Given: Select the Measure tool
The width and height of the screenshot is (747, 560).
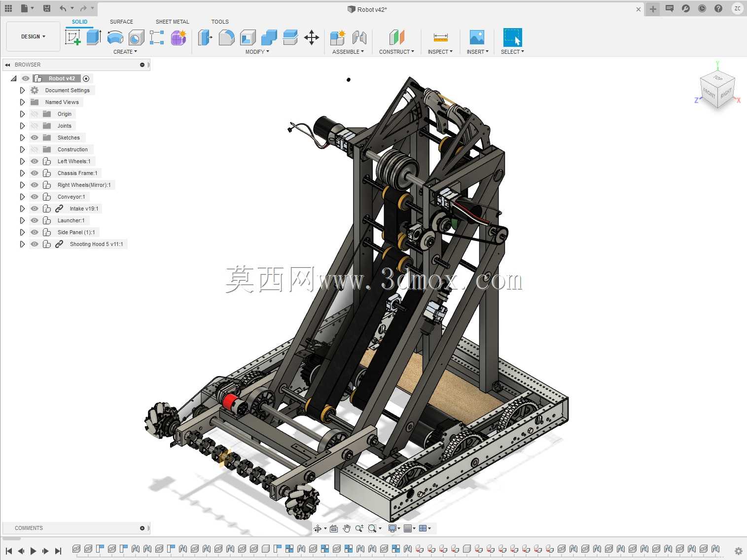Looking at the screenshot, I should click(x=440, y=37).
